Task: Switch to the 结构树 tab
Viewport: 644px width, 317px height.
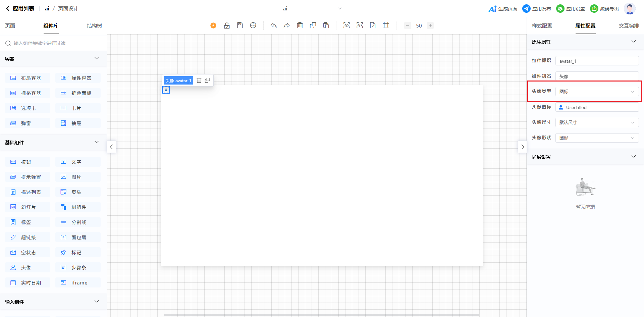Action: click(x=94, y=26)
